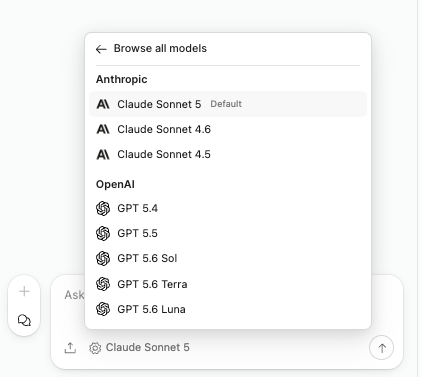
Task: Click the OpenAI logo beside GPT 5.4
Action: coord(103,208)
